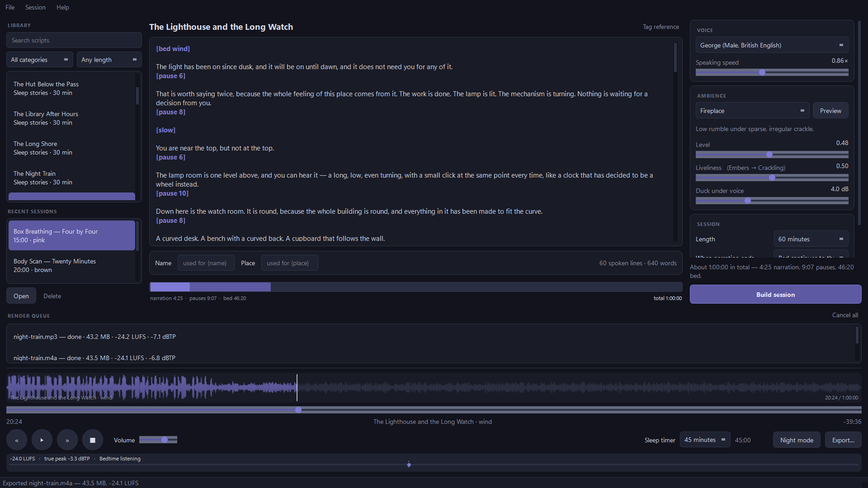The height and width of the screenshot is (488, 868).
Task: Adjust the Duck under voice slider
Action: pyautogui.click(x=772, y=201)
